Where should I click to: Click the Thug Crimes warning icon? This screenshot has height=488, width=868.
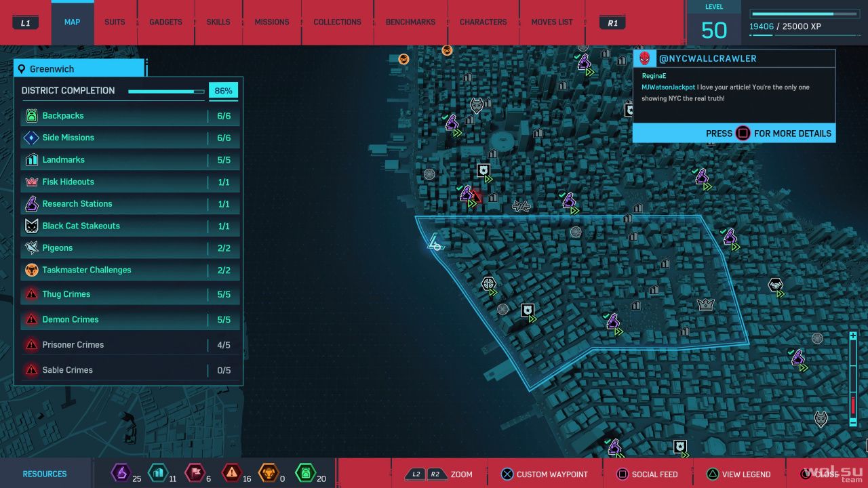(x=31, y=294)
